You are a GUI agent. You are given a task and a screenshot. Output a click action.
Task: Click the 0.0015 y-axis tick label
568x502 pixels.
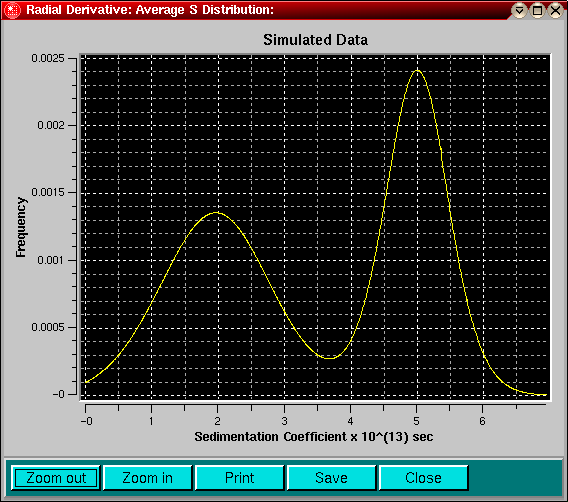(48, 192)
